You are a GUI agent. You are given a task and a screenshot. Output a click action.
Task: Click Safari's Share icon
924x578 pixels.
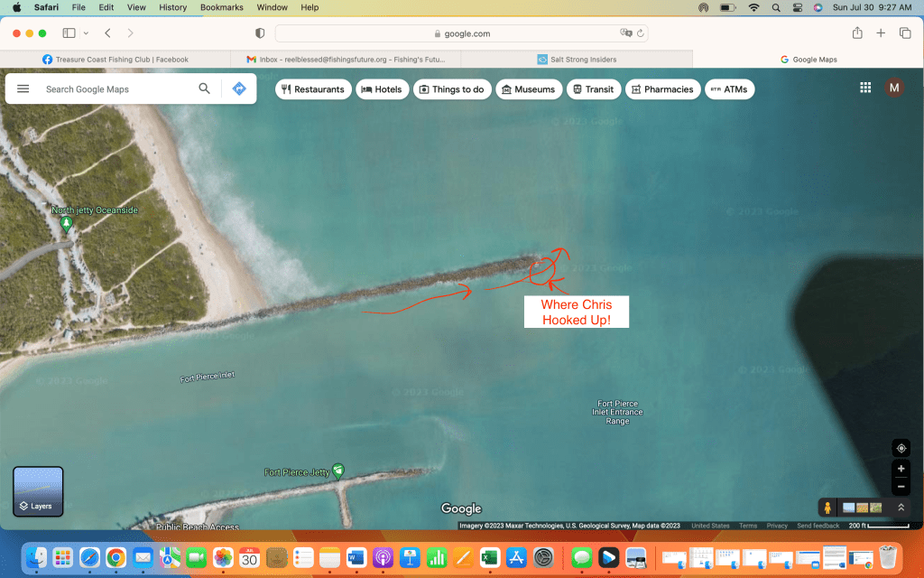coord(856,33)
